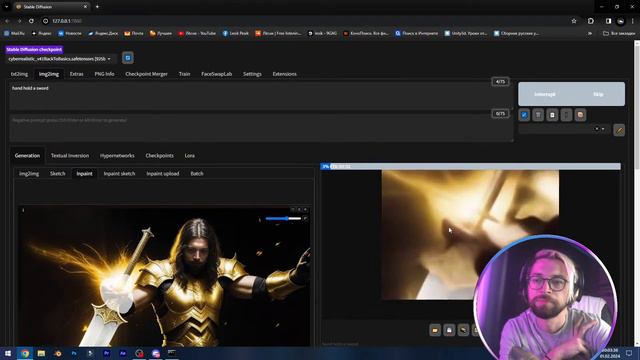Open the tab search dropdown arrow
The image size is (640, 360).
tap(7, 7)
